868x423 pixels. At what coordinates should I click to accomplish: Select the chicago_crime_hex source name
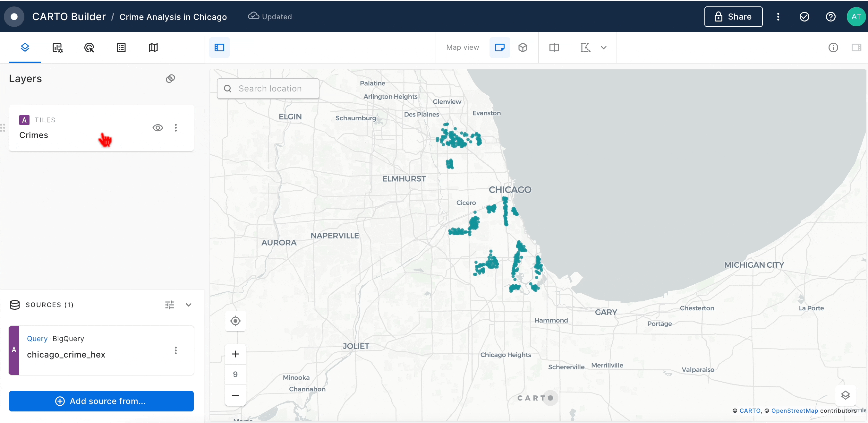tap(66, 355)
